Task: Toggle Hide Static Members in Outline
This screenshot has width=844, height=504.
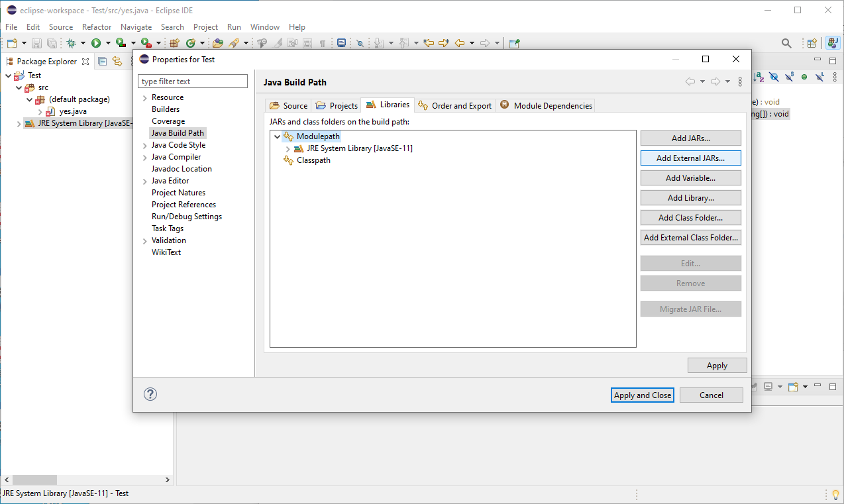Action: tap(789, 77)
